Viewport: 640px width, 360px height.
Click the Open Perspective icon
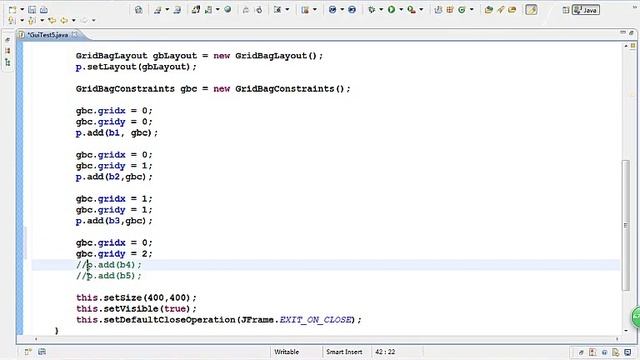tap(566, 10)
